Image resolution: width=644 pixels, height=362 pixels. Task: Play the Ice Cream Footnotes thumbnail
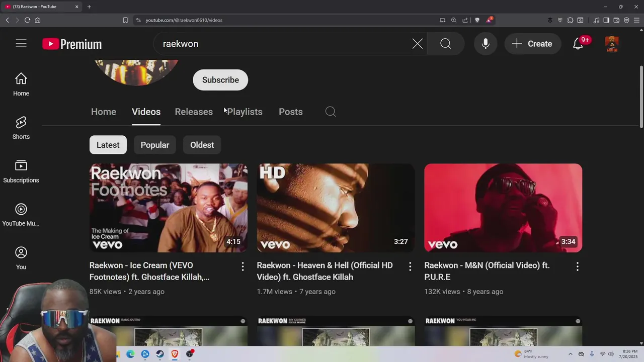click(x=169, y=208)
